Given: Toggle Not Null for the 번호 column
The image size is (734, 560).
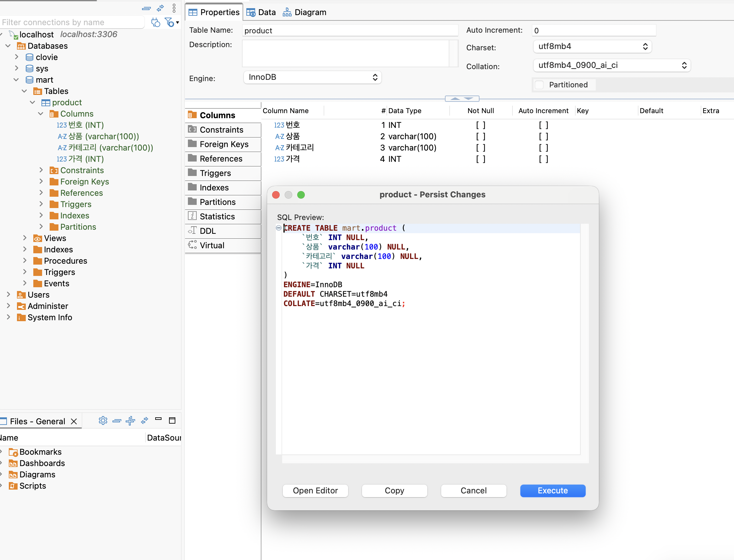Looking at the screenshot, I should (480, 125).
